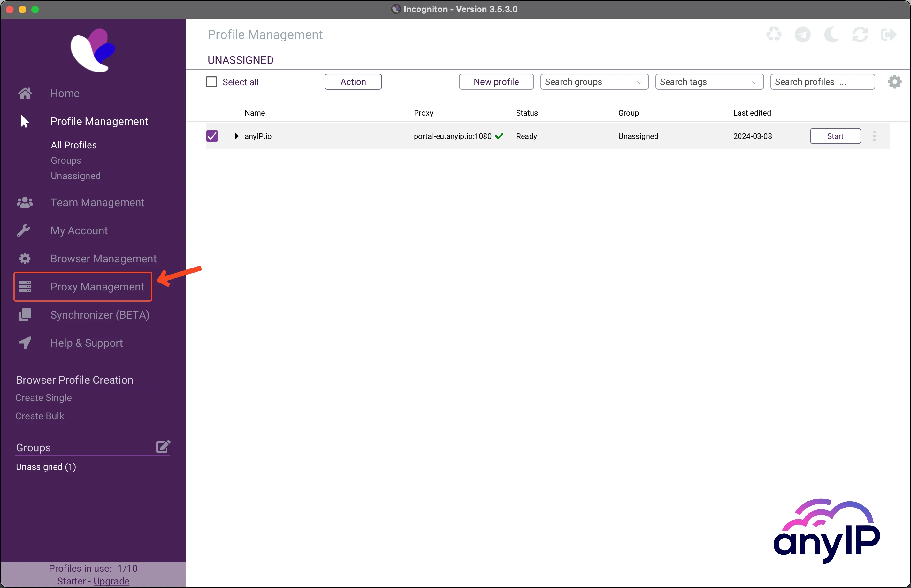This screenshot has height=588, width=911.
Task: Toggle the anyIP.io profile row expander
Action: pyautogui.click(x=236, y=136)
